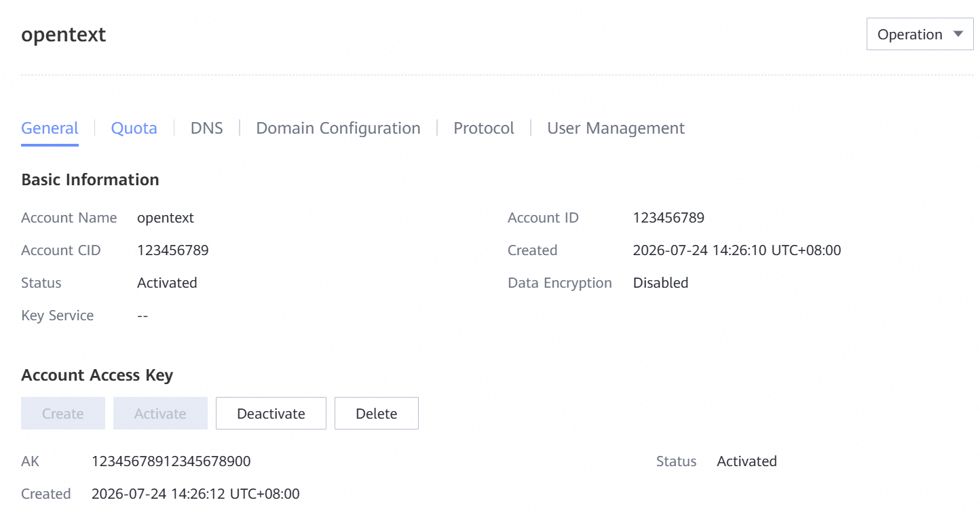Select the Account CID value 123456789

(x=173, y=250)
